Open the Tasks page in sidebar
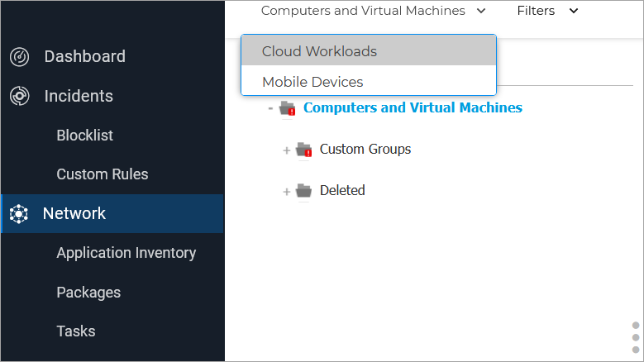 click(x=75, y=331)
